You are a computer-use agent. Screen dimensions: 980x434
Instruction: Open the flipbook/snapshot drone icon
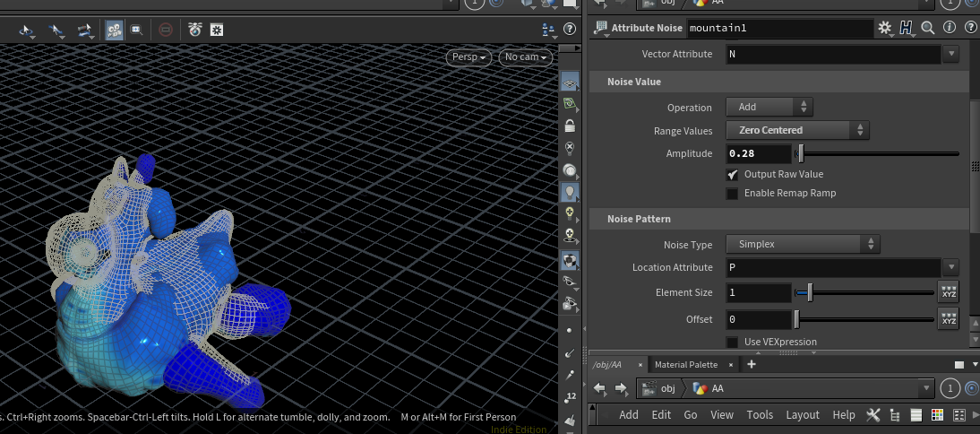pyautogui.click(x=195, y=29)
